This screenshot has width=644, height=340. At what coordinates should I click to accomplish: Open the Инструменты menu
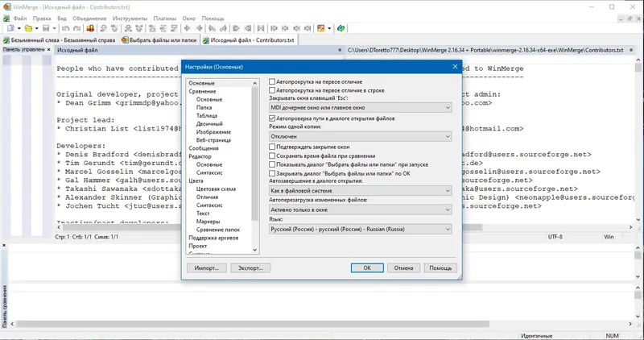click(x=130, y=19)
